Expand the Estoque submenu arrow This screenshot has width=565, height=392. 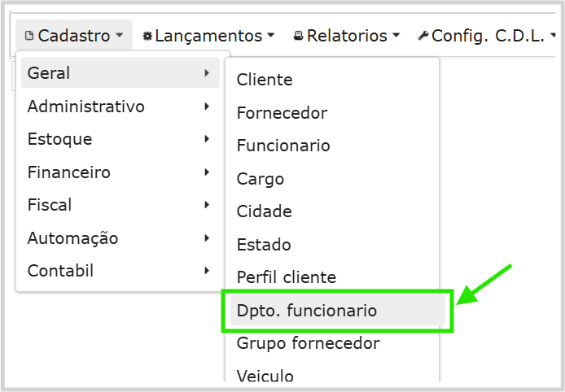208,139
